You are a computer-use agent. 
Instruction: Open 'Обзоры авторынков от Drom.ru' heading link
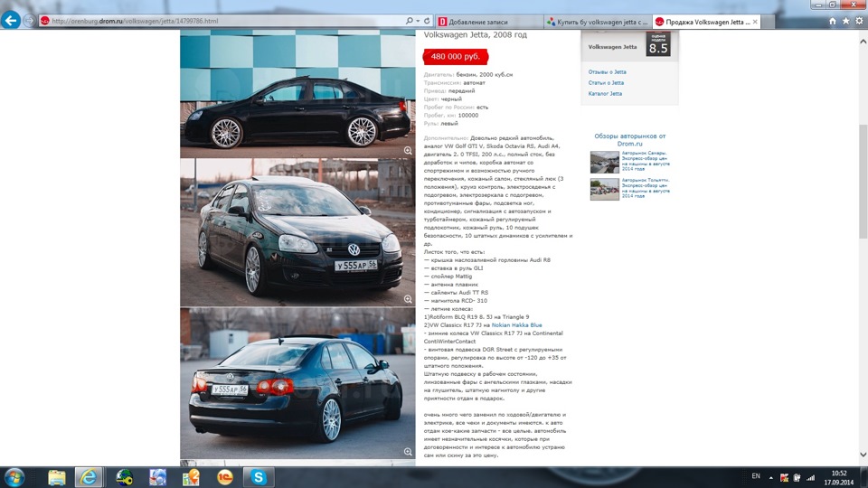(x=629, y=139)
